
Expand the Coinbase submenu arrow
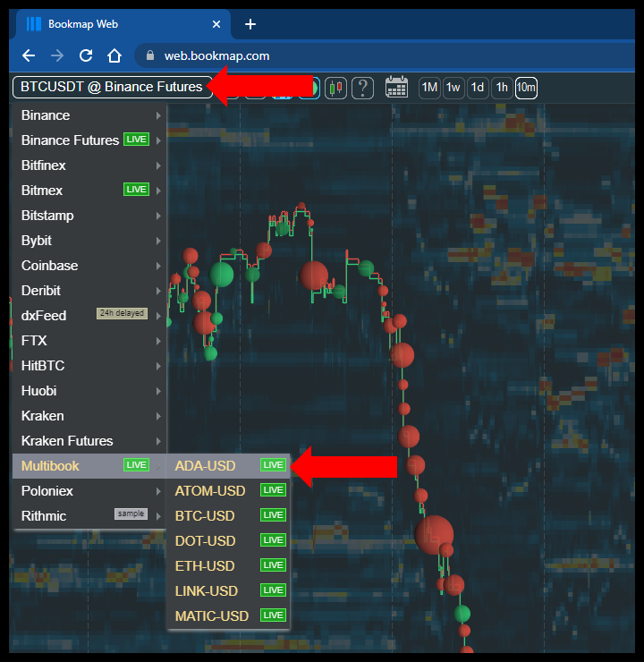click(x=158, y=266)
